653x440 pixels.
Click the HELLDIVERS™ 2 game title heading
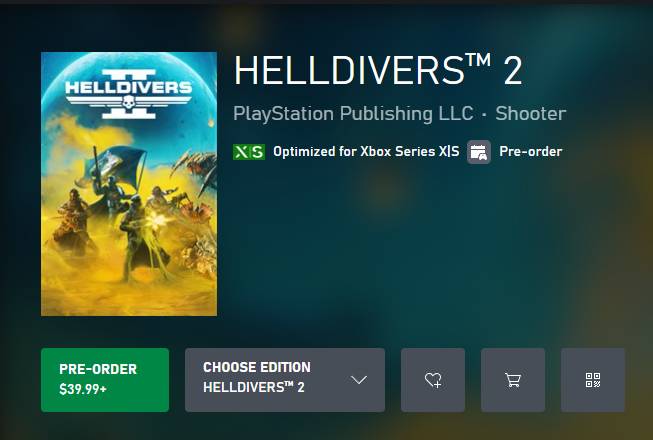pos(378,70)
